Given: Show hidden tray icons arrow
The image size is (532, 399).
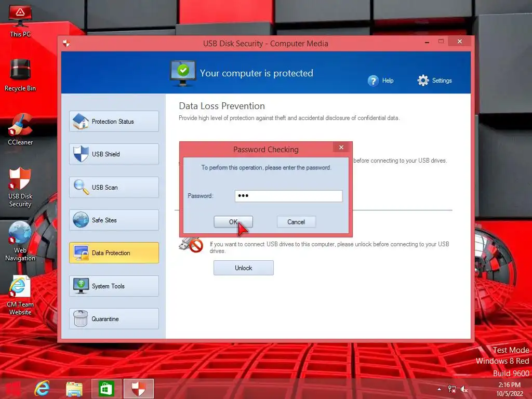Looking at the screenshot, I should pyautogui.click(x=439, y=389).
